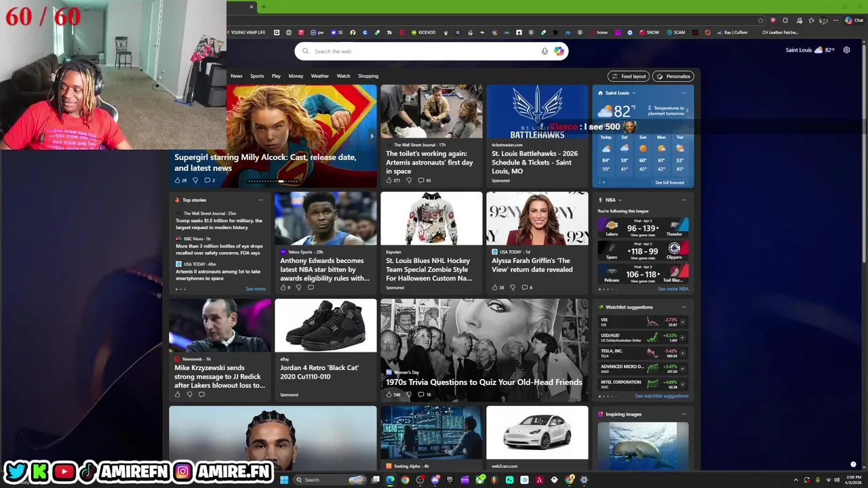This screenshot has height=488, width=868.
Task: Add Advanced Micro Devices to watchlist
Action: click(683, 369)
